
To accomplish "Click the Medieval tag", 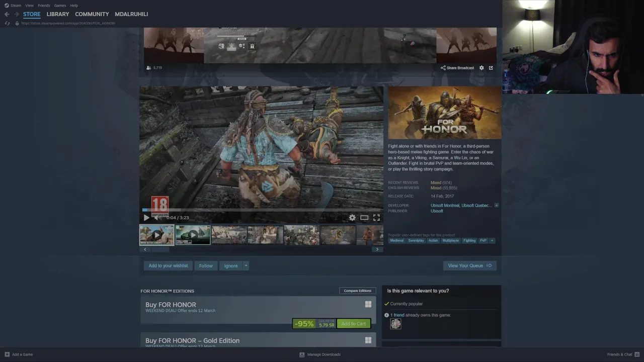I will coord(396,240).
